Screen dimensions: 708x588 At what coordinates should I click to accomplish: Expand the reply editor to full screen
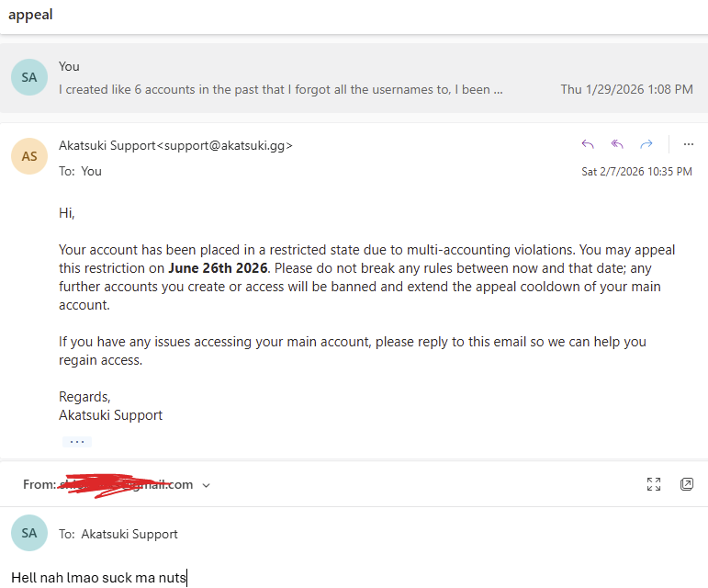(x=654, y=484)
